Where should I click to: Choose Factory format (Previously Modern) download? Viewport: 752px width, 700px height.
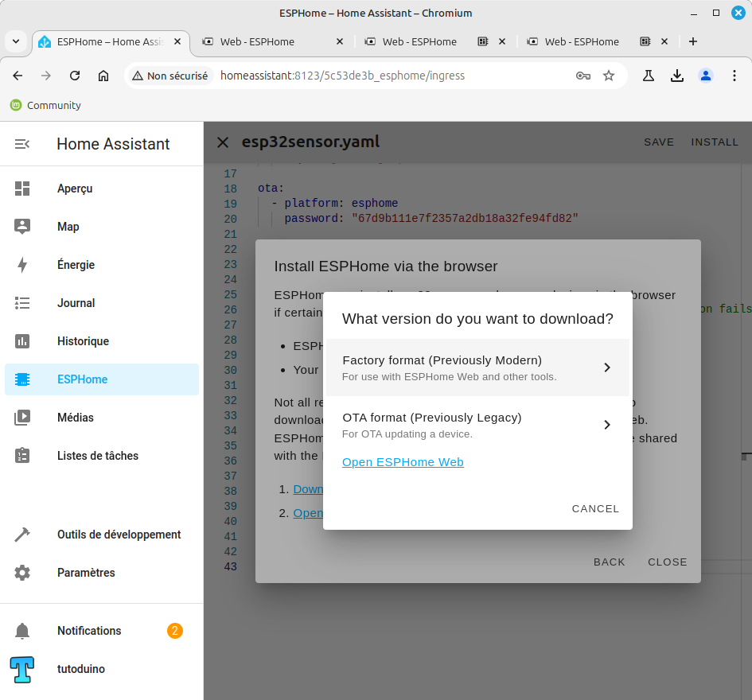pos(477,367)
